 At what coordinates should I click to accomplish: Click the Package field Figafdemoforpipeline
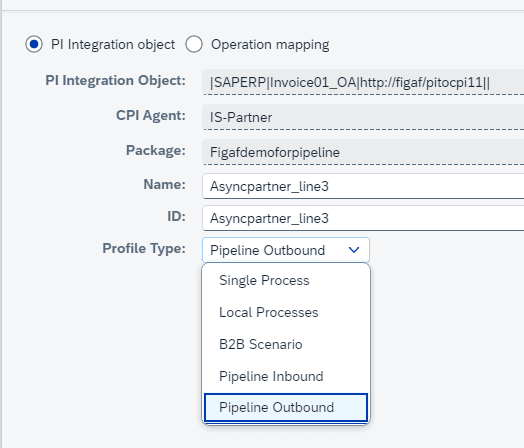click(x=363, y=152)
